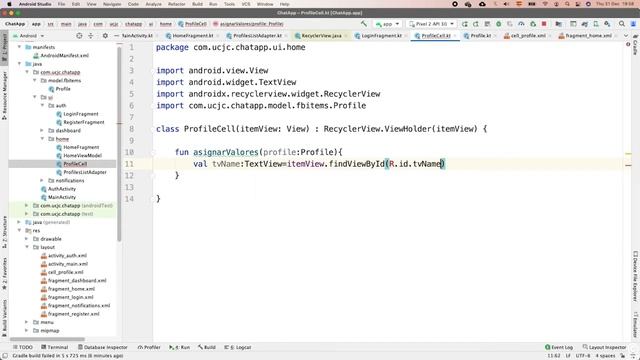Open the user account icon in toolbar
Screen dimensions: 640x360
point(633,24)
